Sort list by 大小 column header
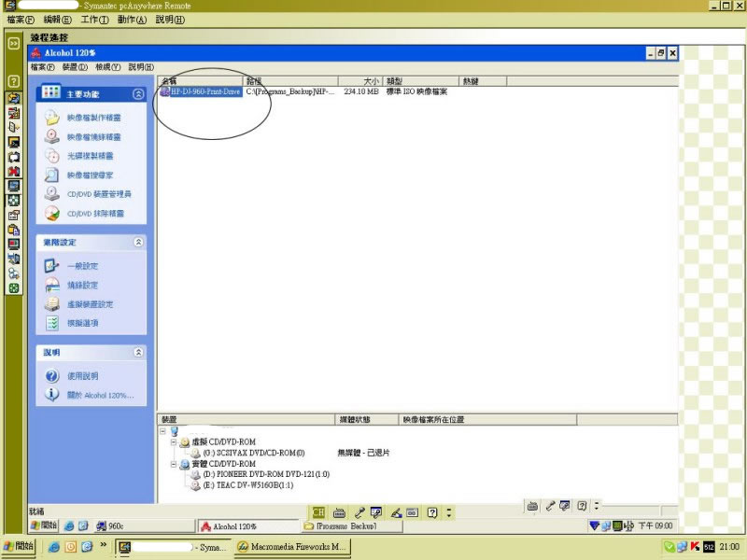The width and height of the screenshot is (747, 560). 359,81
